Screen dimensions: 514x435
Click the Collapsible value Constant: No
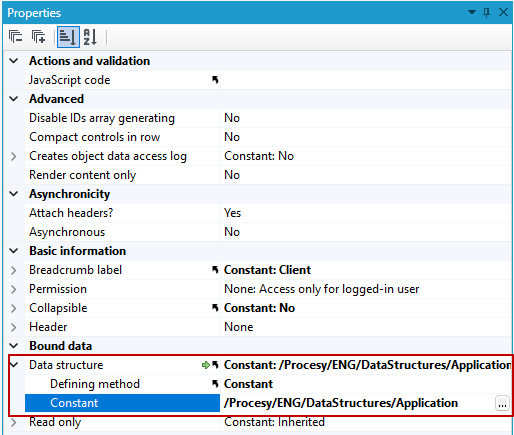click(x=259, y=308)
